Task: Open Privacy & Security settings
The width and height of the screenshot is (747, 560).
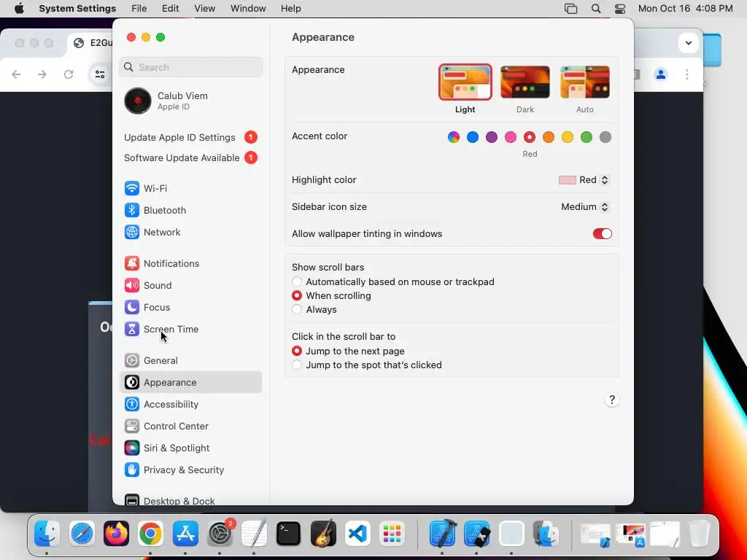Action: point(190,470)
